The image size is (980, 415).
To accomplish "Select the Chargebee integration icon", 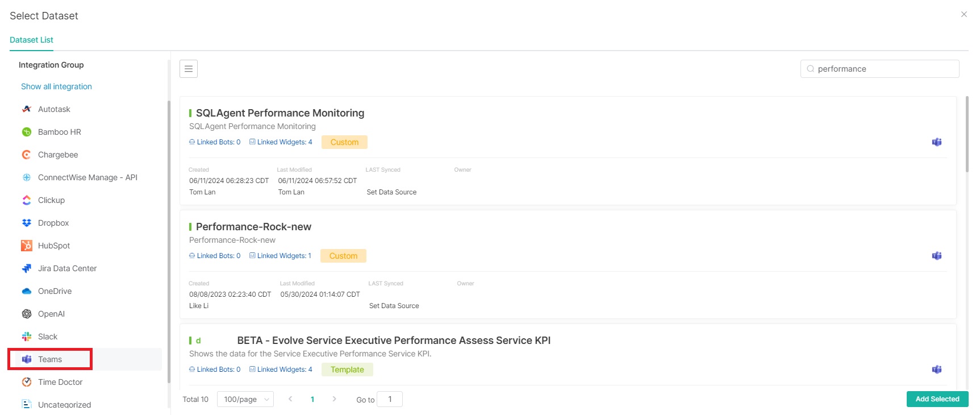I will click(27, 155).
